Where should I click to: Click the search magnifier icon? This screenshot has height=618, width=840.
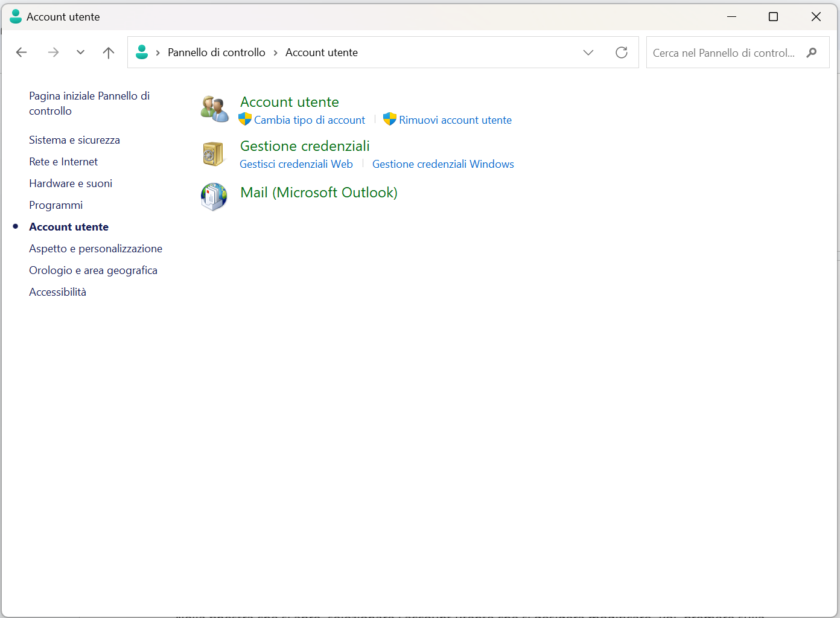(812, 53)
